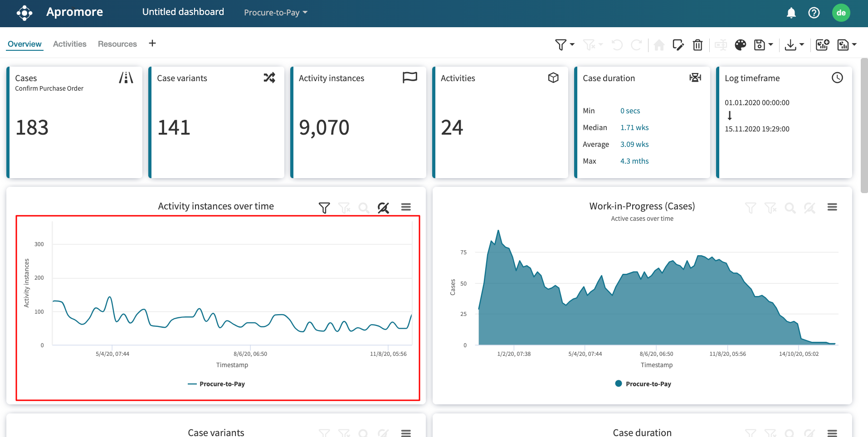Toggle zoom off on Activity instances chart
Screen dimensions: 868x437
383,208
